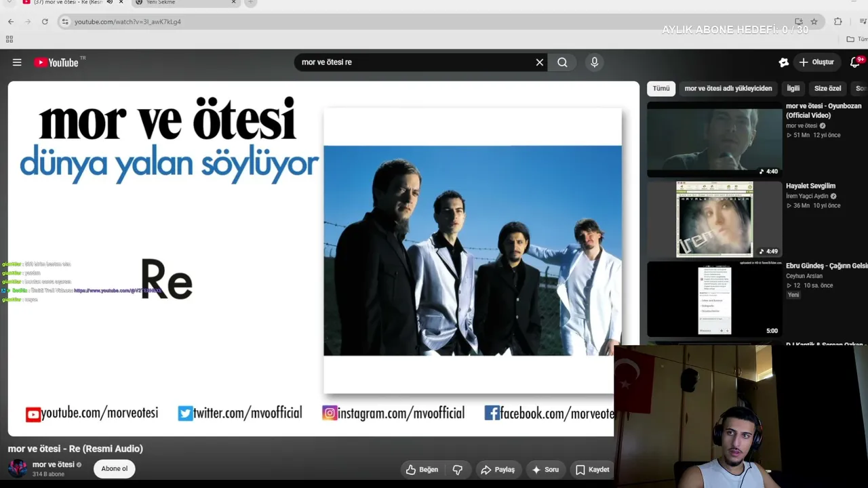Image resolution: width=868 pixels, height=488 pixels.
Task: View site information icon in address bar
Action: click(65, 22)
